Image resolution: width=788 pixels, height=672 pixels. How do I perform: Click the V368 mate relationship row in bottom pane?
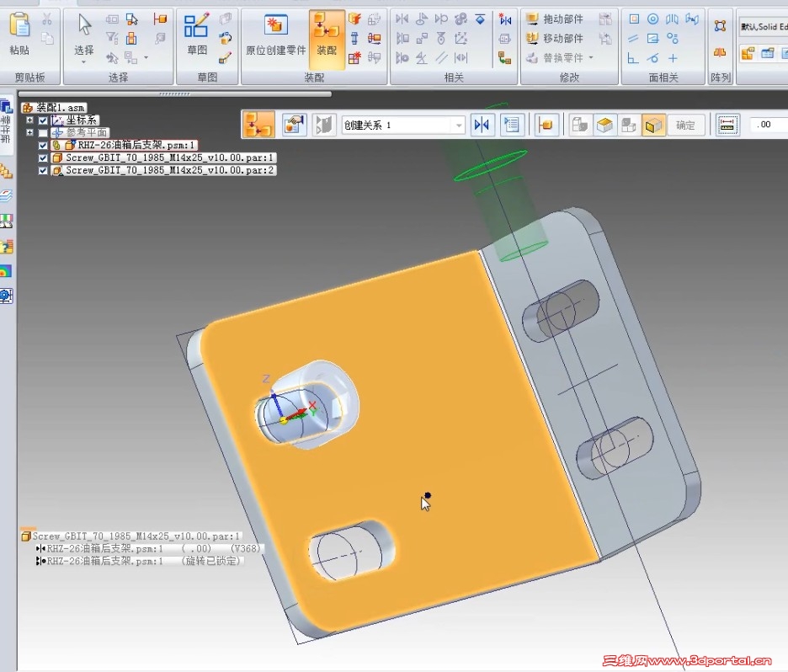pos(148,548)
